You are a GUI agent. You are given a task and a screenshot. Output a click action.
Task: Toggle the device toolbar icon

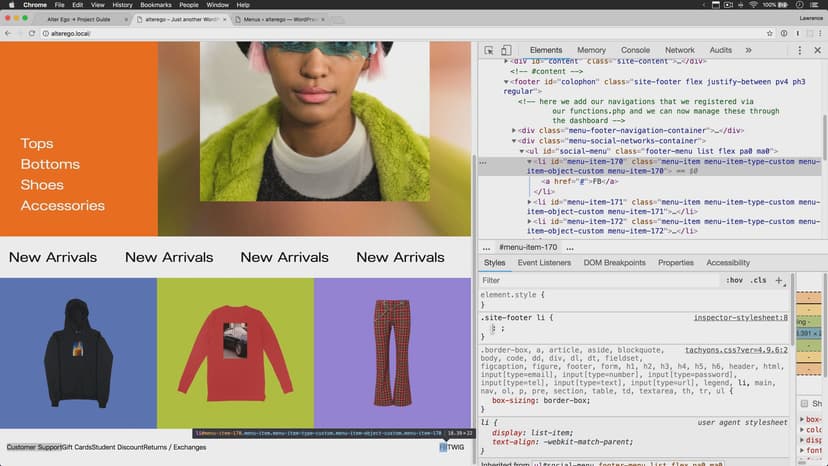click(506, 50)
